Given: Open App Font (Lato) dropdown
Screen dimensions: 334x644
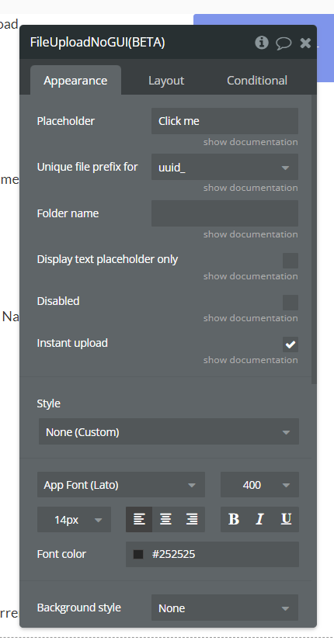Looking at the screenshot, I should pyautogui.click(x=121, y=485).
